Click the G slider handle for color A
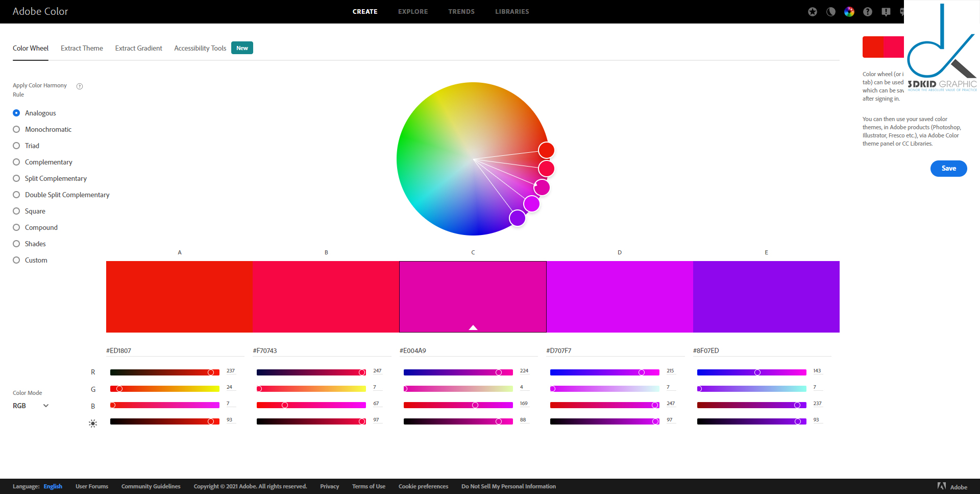Viewport: 980px width, 494px height. (119, 389)
